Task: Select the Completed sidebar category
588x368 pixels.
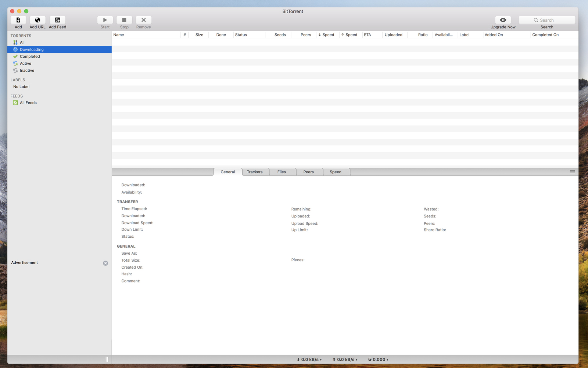Action: (60, 56)
